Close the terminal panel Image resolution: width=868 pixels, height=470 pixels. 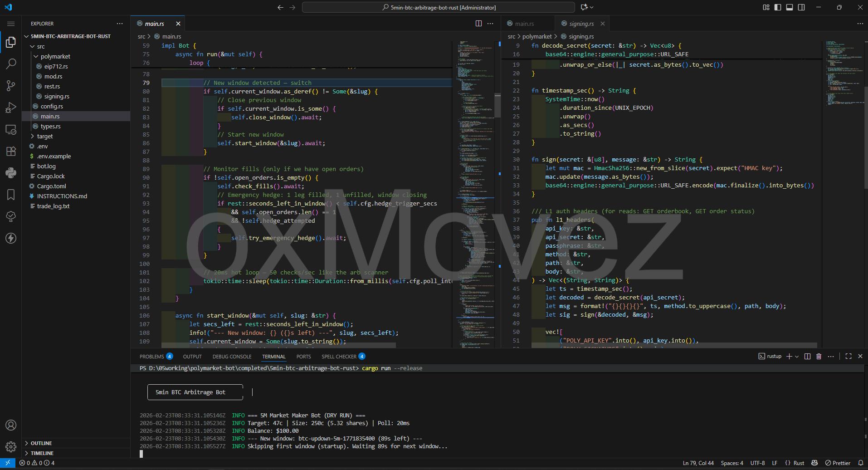click(x=860, y=356)
